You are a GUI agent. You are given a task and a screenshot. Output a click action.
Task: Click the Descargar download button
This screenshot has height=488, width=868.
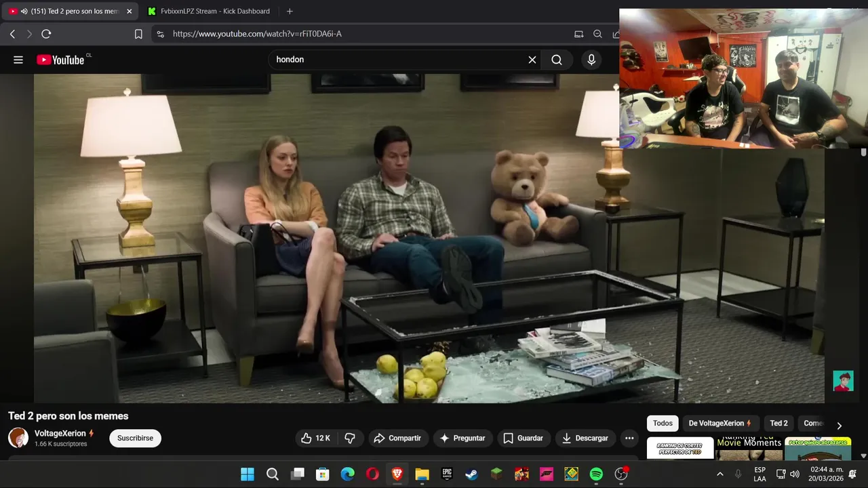click(x=585, y=439)
